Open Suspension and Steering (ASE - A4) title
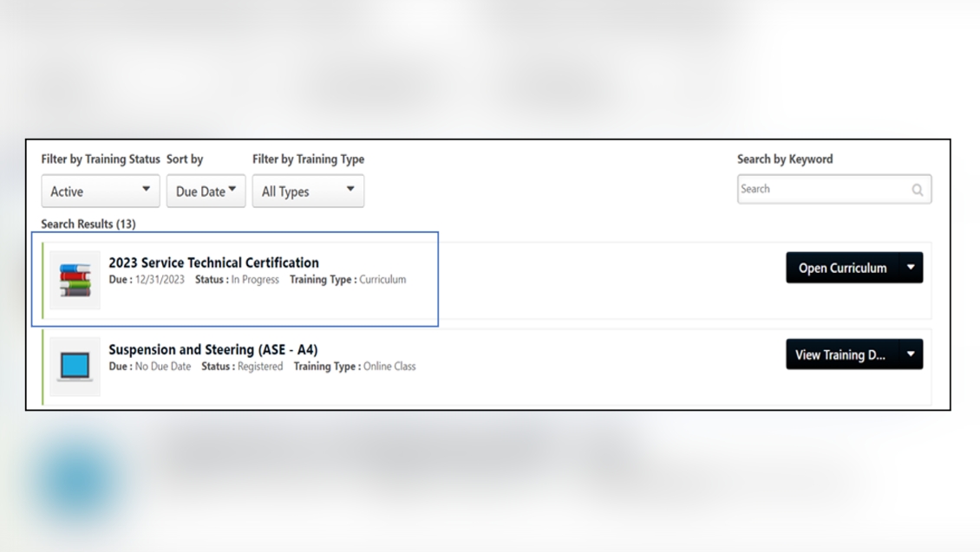Viewport: 980px width, 552px height. pyautogui.click(x=212, y=350)
